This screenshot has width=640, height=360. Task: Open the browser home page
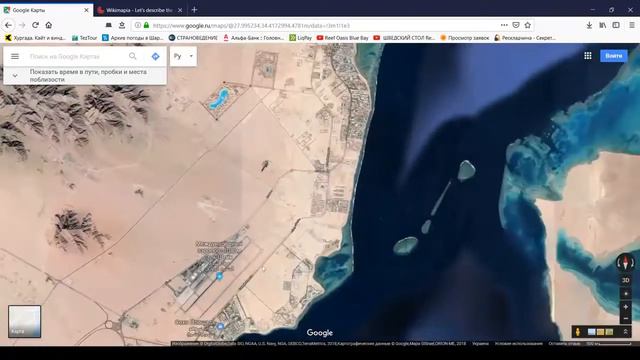(x=49, y=25)
